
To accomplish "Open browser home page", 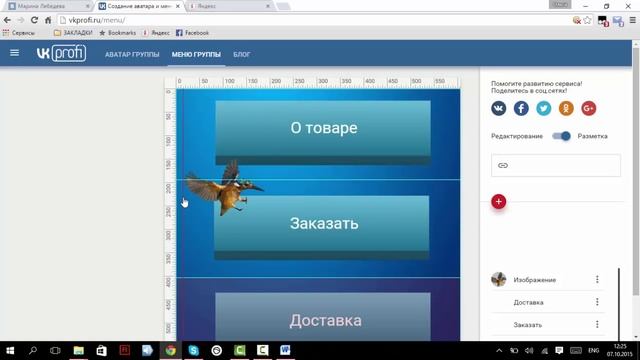I will click(48, 20).
